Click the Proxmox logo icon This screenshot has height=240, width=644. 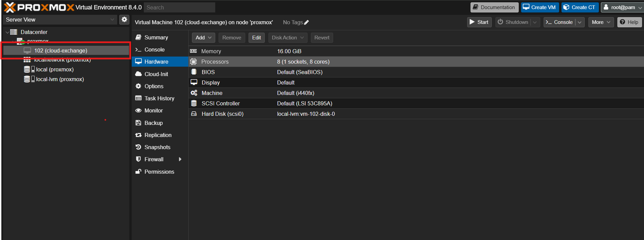(x=10, y=7)
